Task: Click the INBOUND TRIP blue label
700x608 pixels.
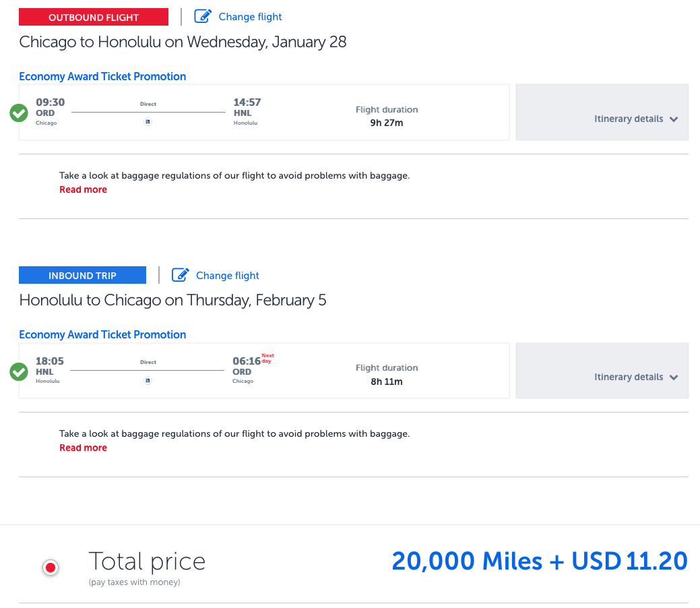Action: [x=82, y=275]
